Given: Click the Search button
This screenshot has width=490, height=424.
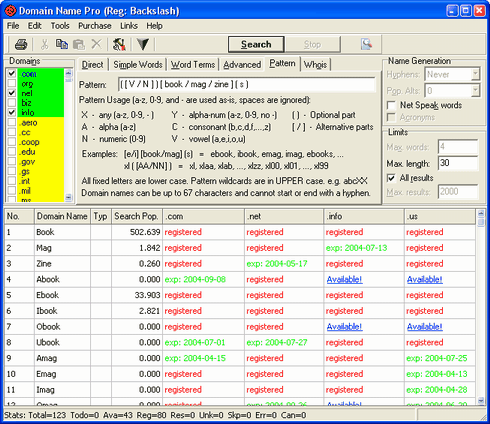Looking at the screenshot, I should (256, 44).
